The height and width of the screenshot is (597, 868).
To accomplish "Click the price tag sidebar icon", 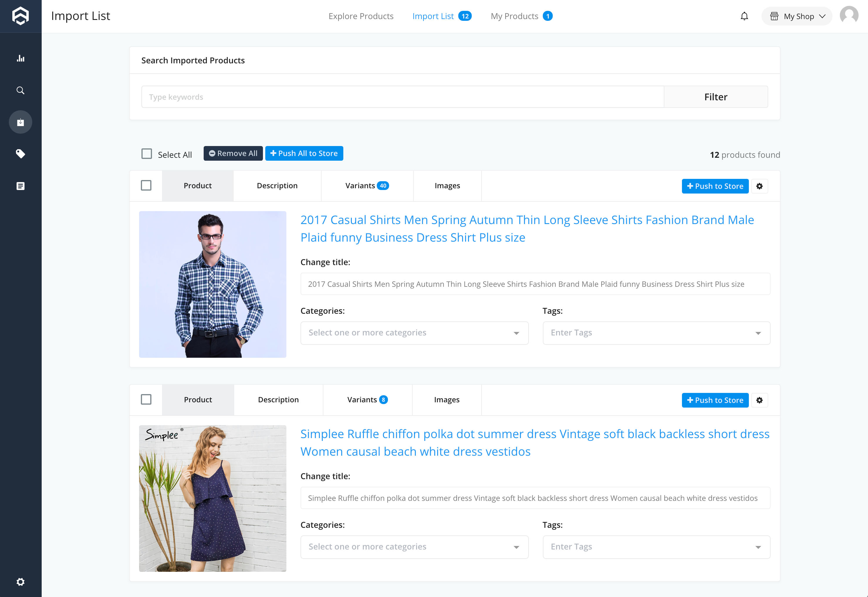I will pyautogui.click(x=21, y=154).
